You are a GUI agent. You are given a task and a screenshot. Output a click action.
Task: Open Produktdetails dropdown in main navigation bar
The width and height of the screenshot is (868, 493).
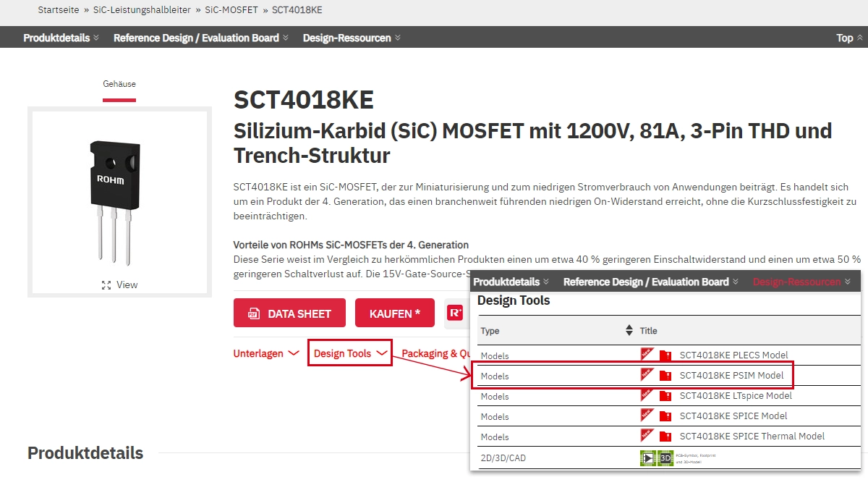(x=61, y=38)
